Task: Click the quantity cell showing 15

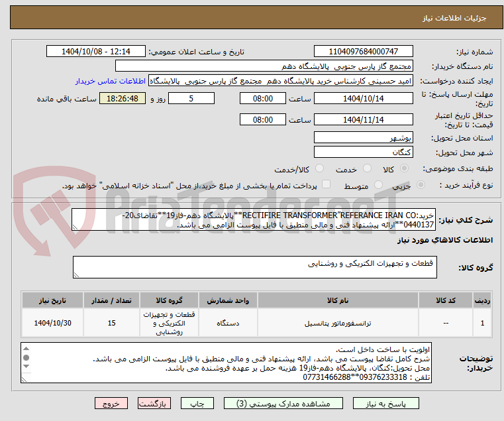Action: pos(111,323)
